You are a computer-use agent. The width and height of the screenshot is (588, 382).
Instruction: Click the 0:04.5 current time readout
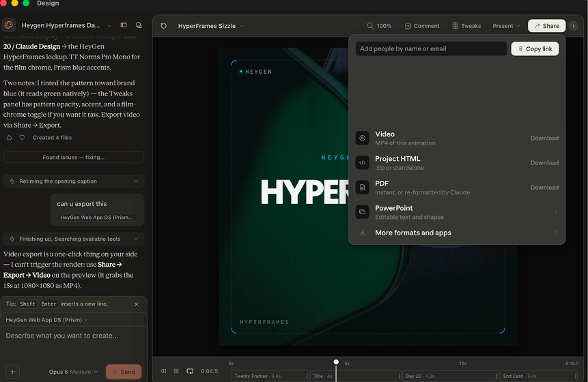[209, 371]
